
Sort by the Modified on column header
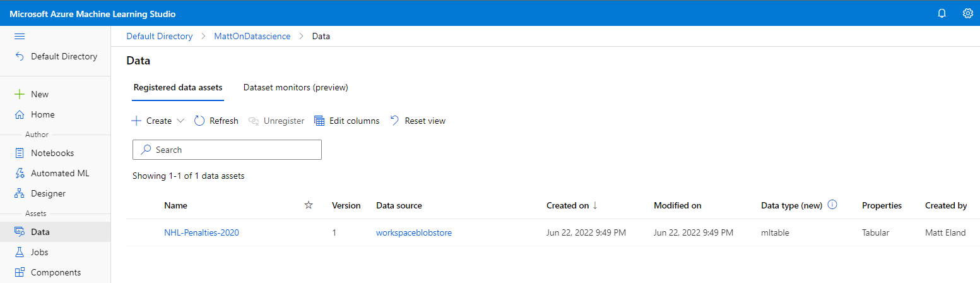[x=678, y=205]
